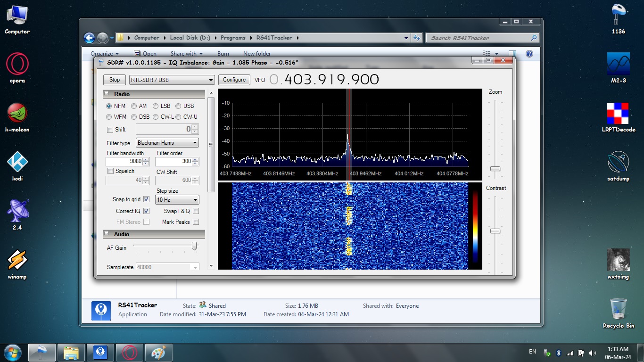Choose LSB demodulation mode
644x362 pixels.
[x=156, y=106]
